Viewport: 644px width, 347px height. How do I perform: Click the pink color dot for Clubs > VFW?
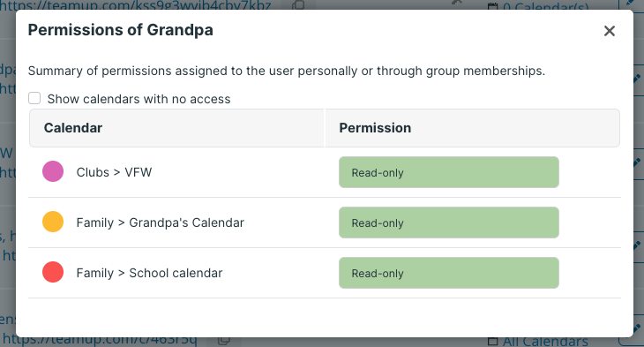tap(53, 171)
